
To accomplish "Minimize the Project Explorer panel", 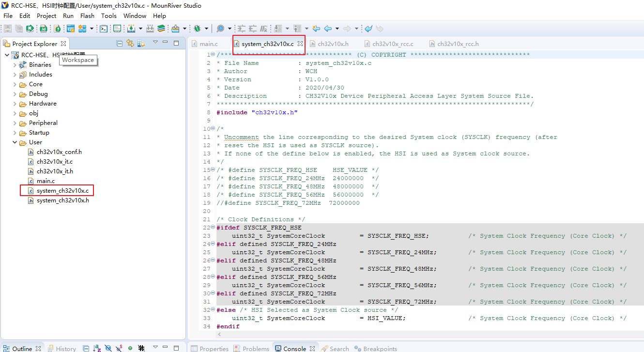I will (165, 42).
